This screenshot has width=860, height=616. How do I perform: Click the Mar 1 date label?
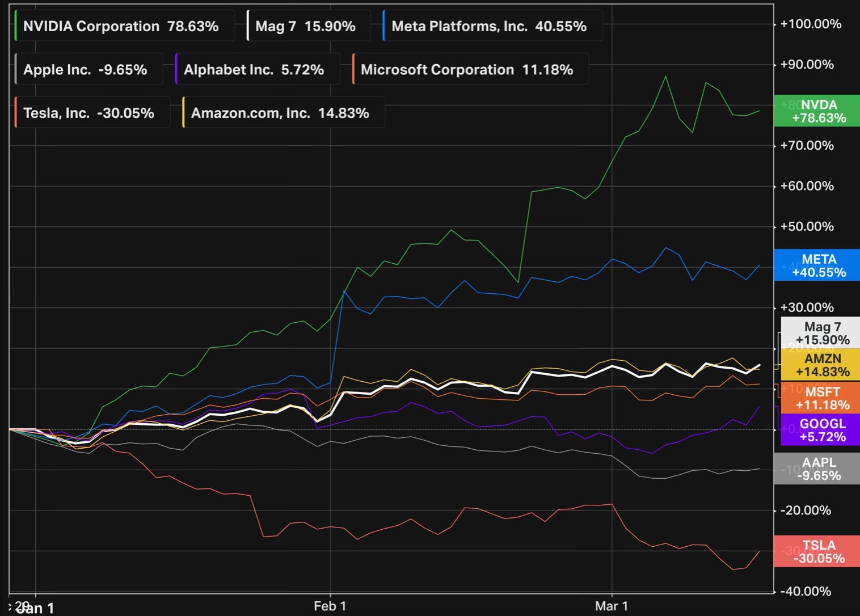[612, 606]
